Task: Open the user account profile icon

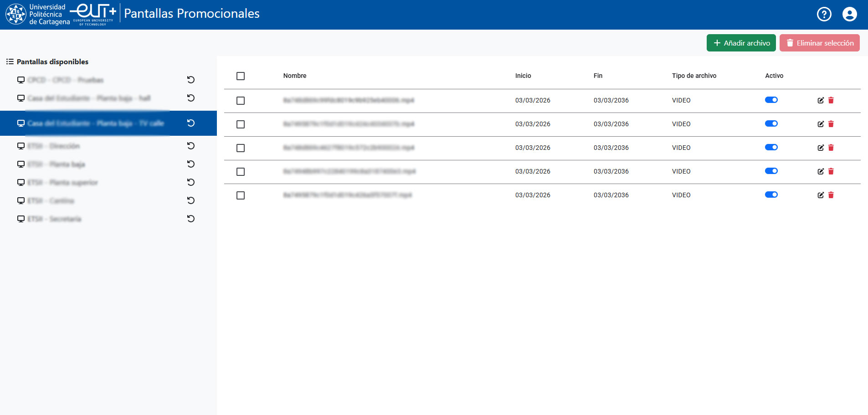Action: (x=849, y=14)
